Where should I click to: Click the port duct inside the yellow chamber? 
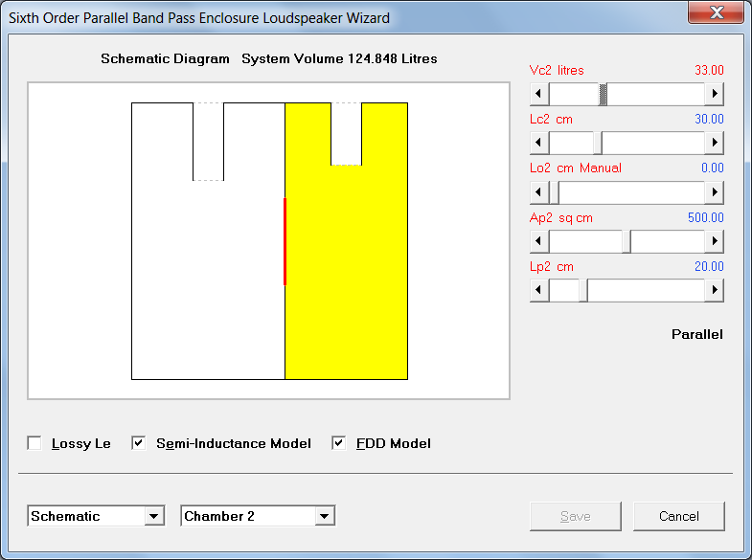[346, 134]
